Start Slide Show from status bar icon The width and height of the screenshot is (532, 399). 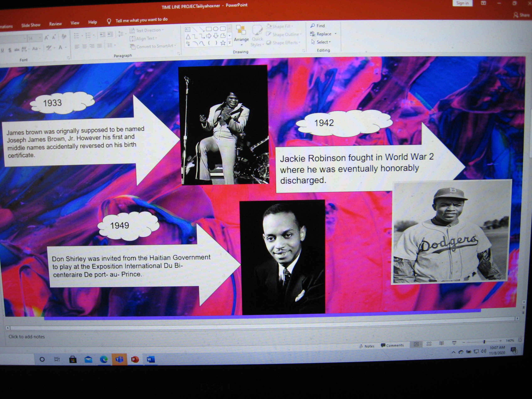tap(454, 343)
